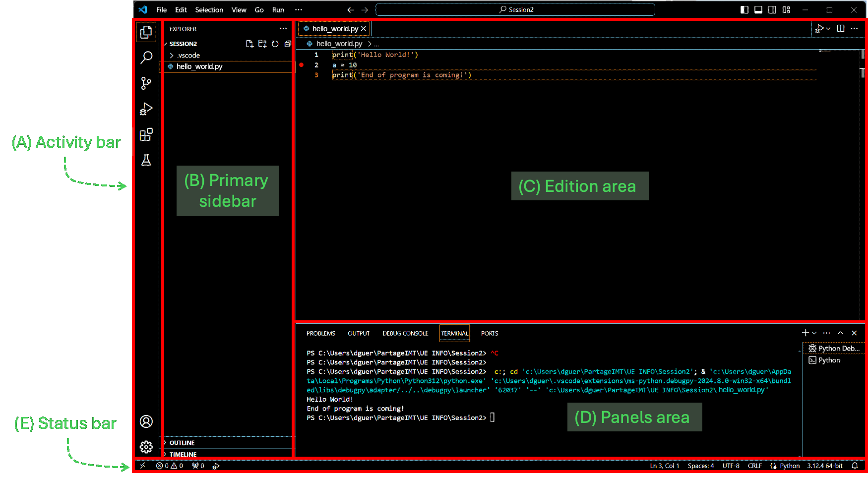The image size is (868, 477).
Task: Click the Python language mode in status bar
Action: [790, 466]
